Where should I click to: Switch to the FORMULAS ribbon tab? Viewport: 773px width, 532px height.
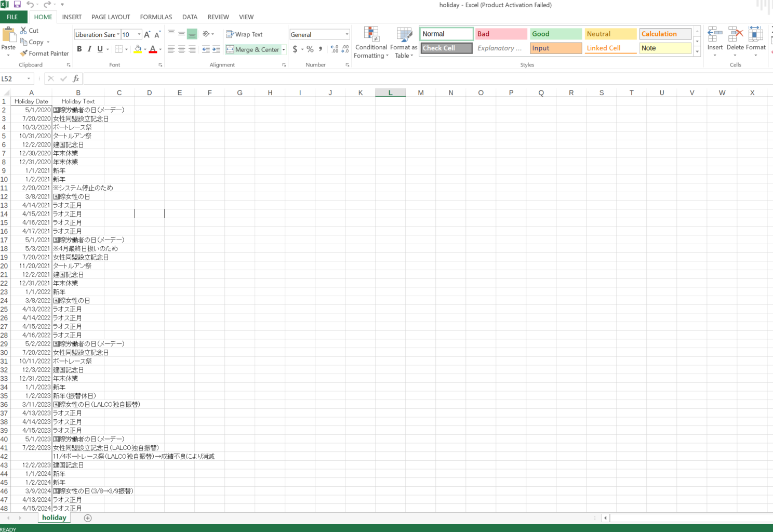coord(156,17)
